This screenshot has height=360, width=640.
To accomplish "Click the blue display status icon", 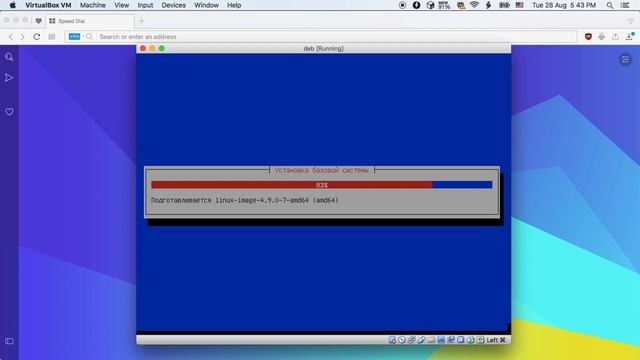I will (x=441, y=340).
